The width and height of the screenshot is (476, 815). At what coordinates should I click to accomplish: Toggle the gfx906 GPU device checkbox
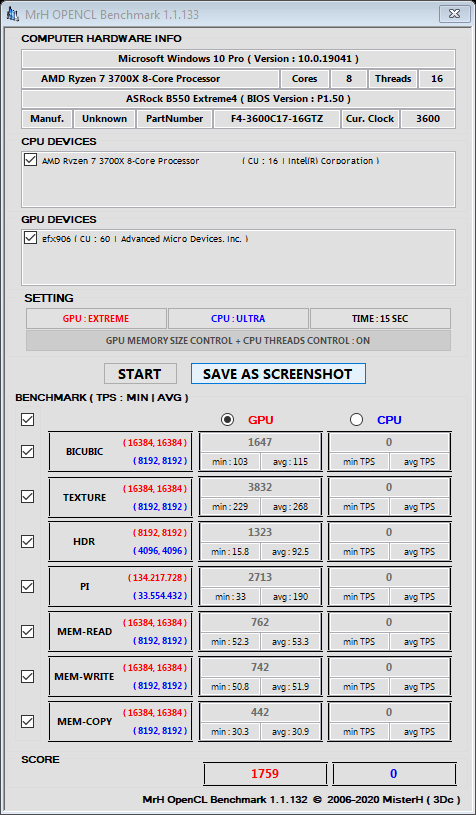[30, 238]
